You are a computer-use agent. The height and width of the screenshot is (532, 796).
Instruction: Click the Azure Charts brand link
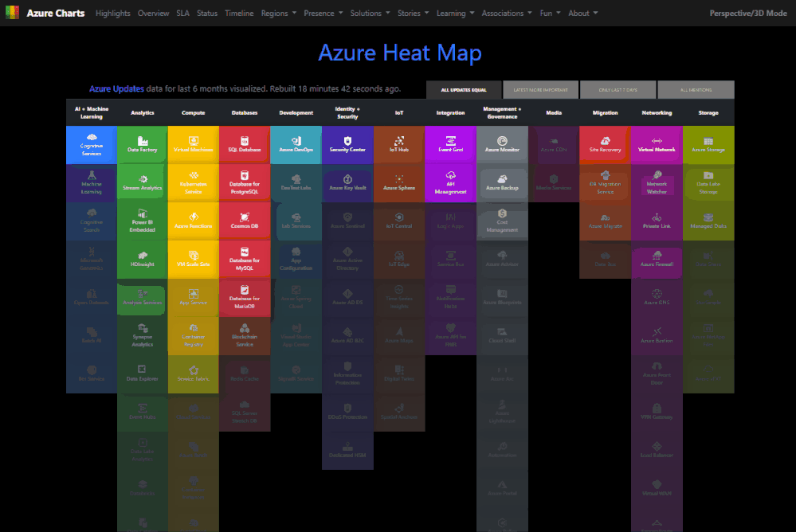tap(55, 14)
